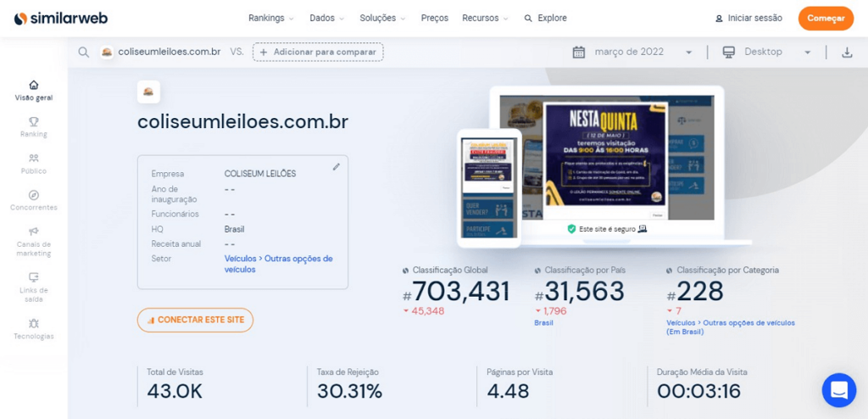Open the Dados menu
Screen dimensions: 868x419
(x=326, y=19)
